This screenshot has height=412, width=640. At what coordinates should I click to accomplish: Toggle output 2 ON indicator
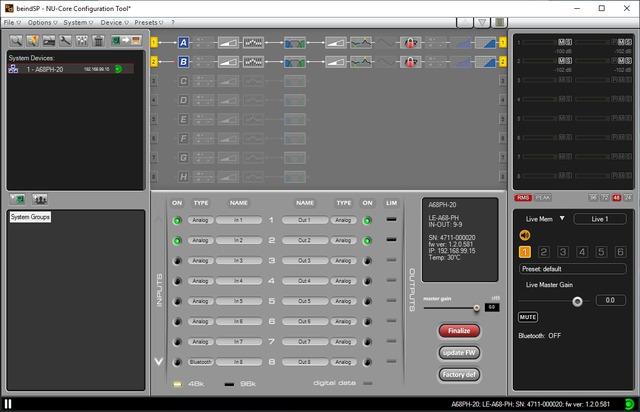click(367, 240)
